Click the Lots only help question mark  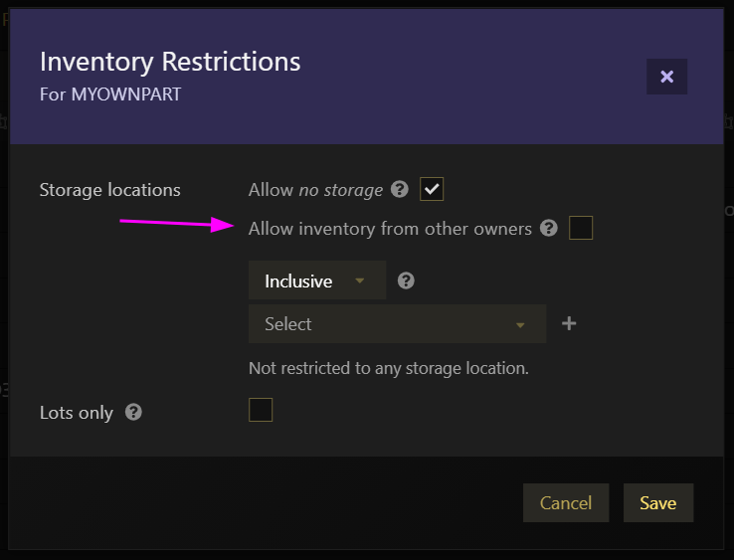pos(133,412)
